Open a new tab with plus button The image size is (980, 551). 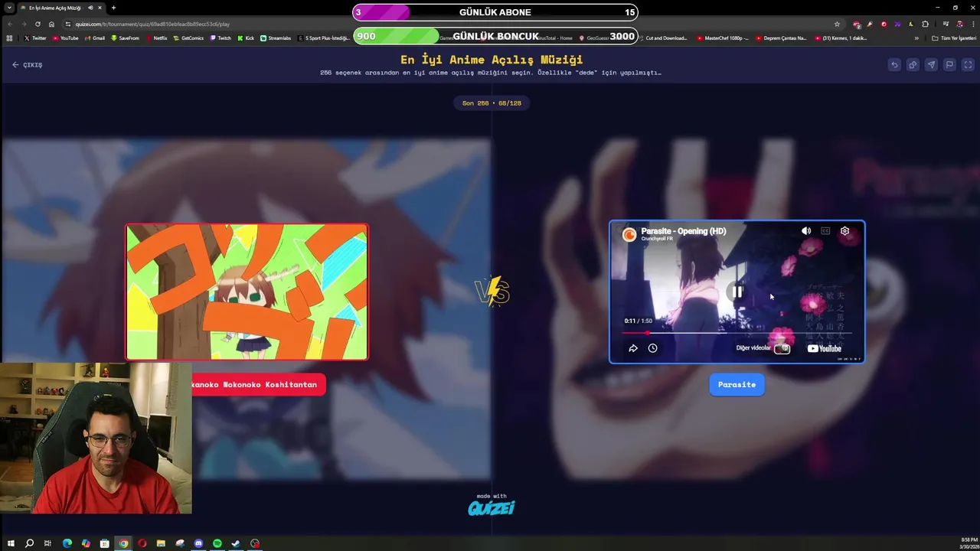[x=113, y=8]
